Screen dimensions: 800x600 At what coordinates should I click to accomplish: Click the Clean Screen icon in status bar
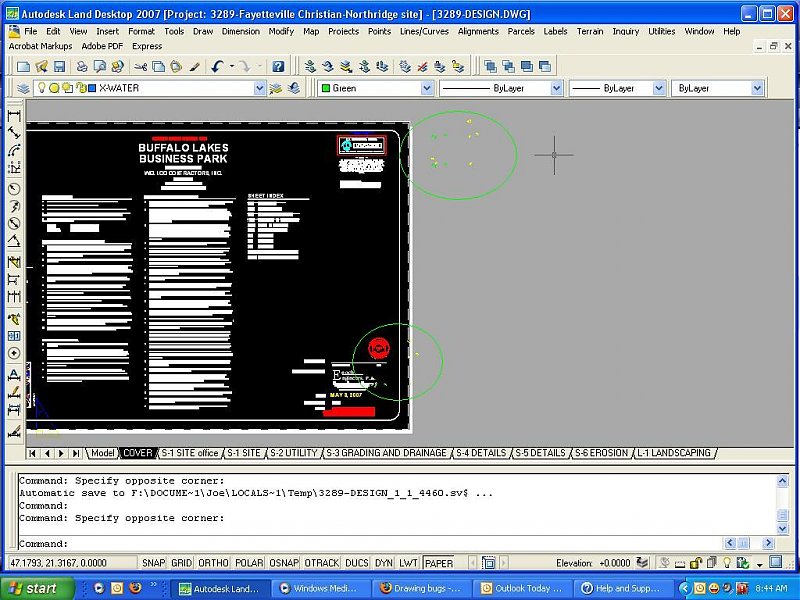(x=776, y=562)
